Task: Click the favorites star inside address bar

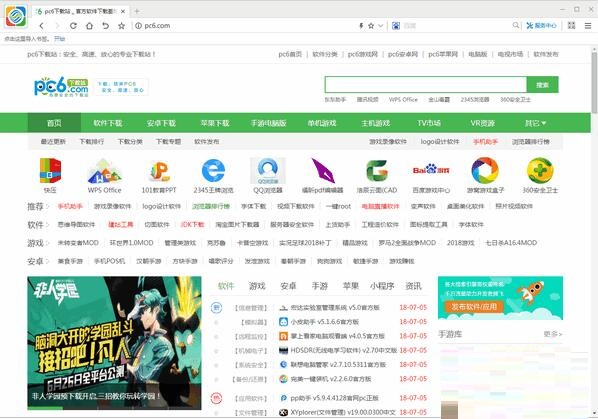Action: pyautogui.click(x=371, y=26)
